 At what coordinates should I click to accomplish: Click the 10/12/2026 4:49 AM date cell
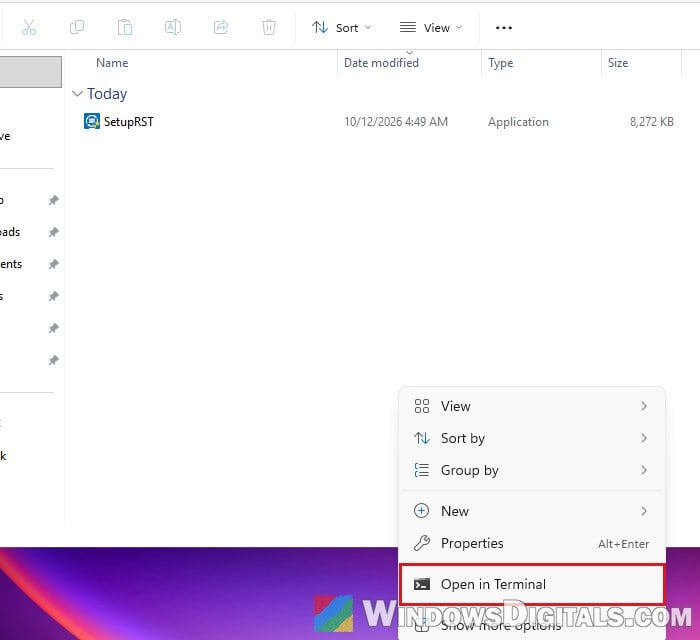pos(396,122)
